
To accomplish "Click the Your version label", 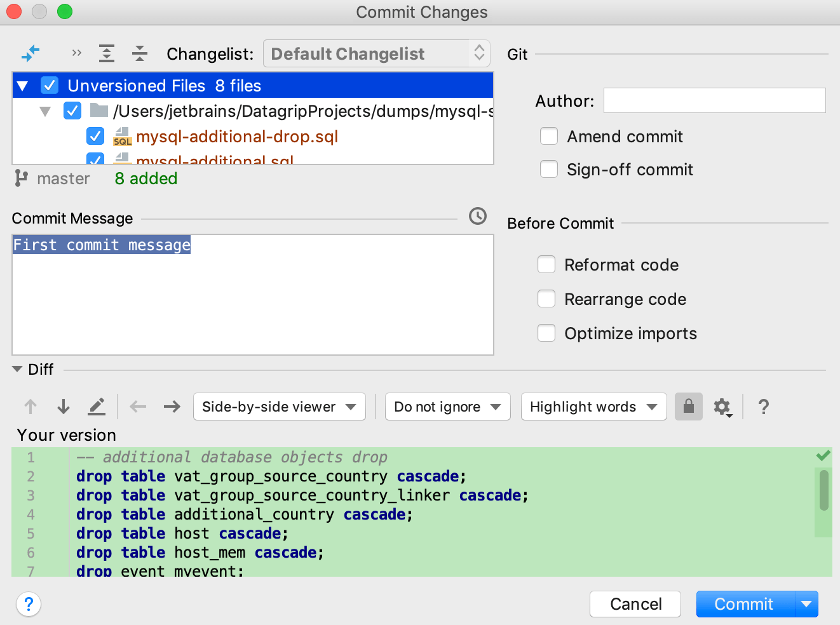I will (x=67, y=435).
